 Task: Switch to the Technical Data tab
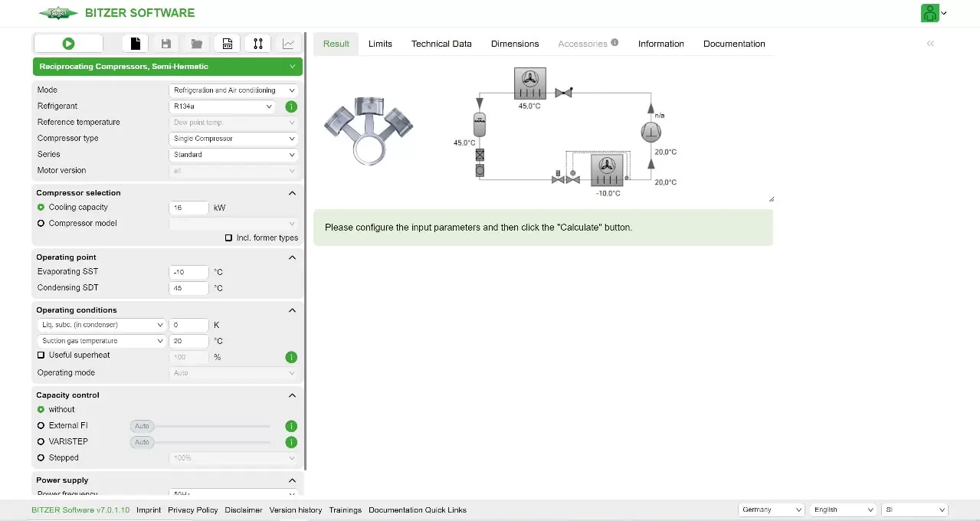[x=441, y=44]
